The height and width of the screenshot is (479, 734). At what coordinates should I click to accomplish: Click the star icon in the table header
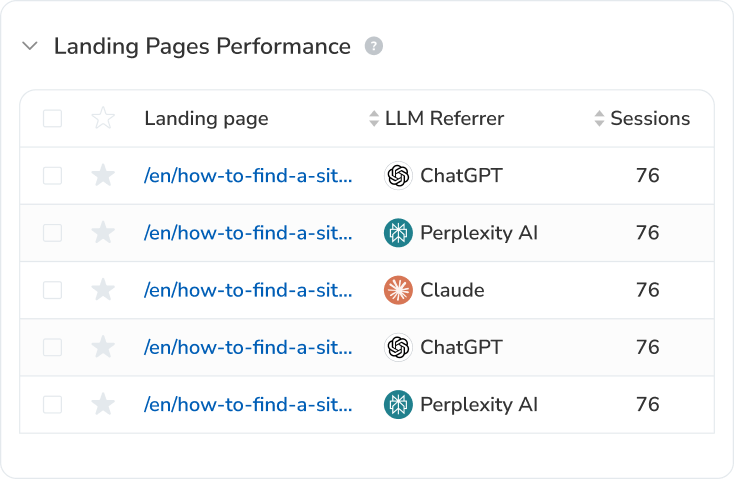(x=103, y=119)
